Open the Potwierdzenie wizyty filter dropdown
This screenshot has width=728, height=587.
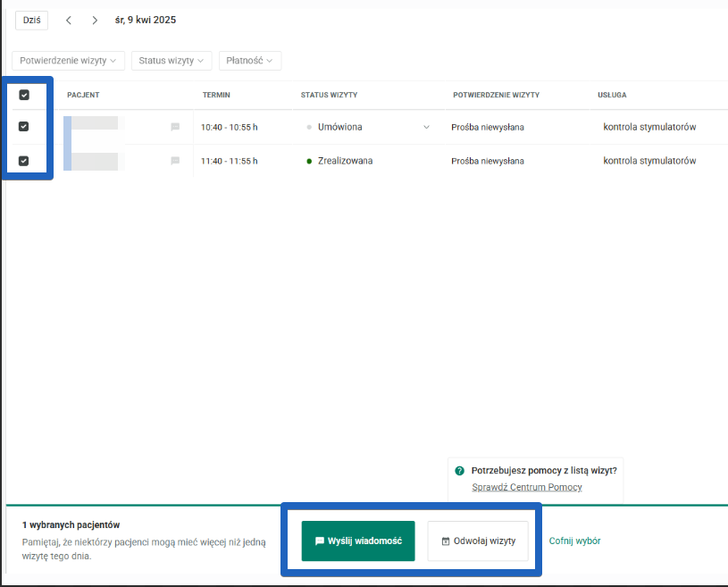click(x=69, y=61)
